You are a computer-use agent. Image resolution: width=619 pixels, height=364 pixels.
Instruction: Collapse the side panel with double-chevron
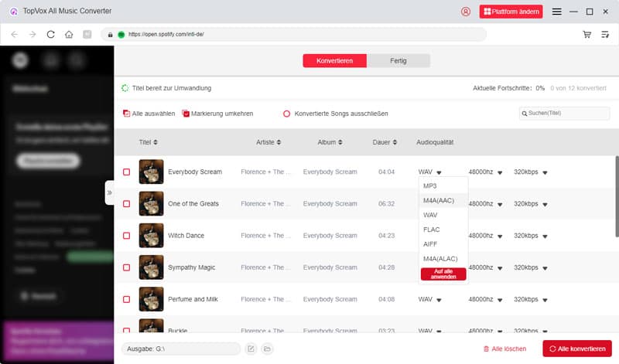click(x=109, y=192)
